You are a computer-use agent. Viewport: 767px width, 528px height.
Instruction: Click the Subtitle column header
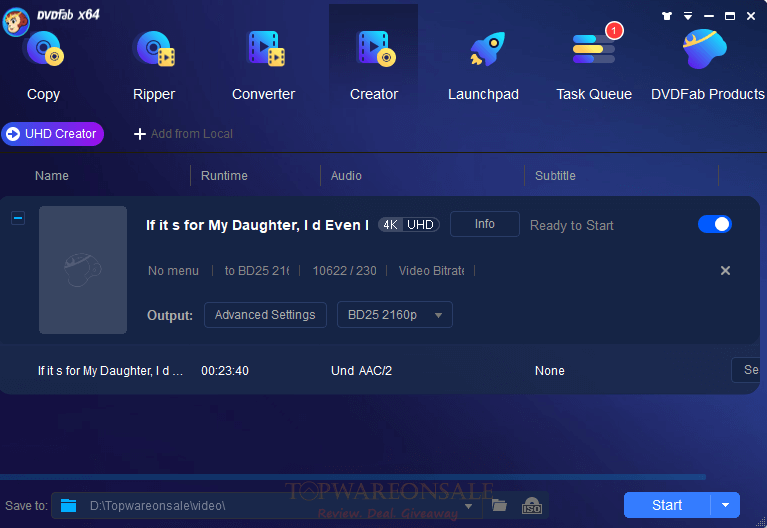555,176
